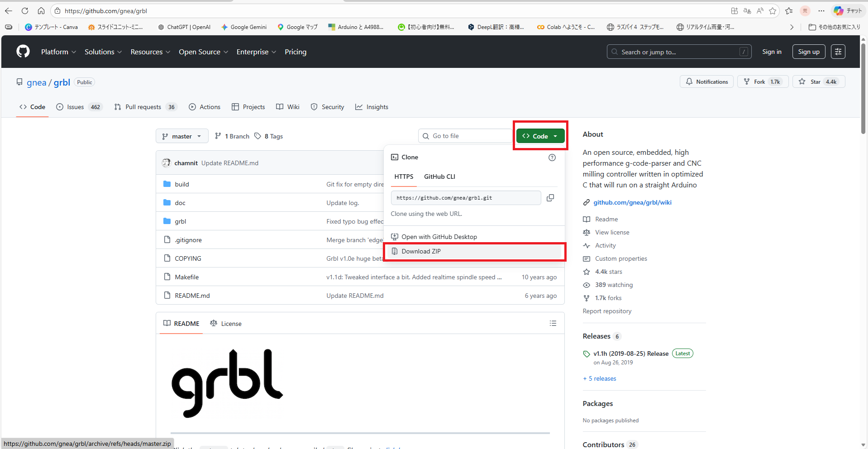Refresh the page with reload icon

tap(25, 11)
